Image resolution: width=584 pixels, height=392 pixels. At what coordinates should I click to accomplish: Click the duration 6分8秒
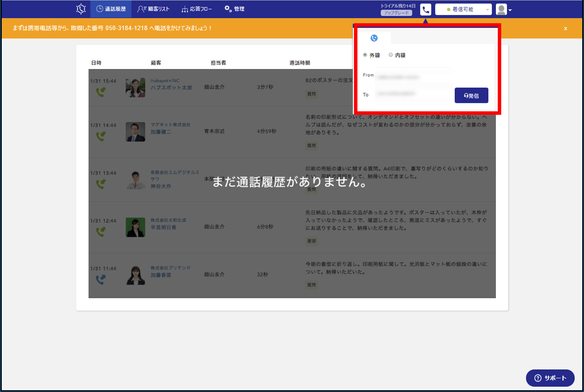click(265, 227)
